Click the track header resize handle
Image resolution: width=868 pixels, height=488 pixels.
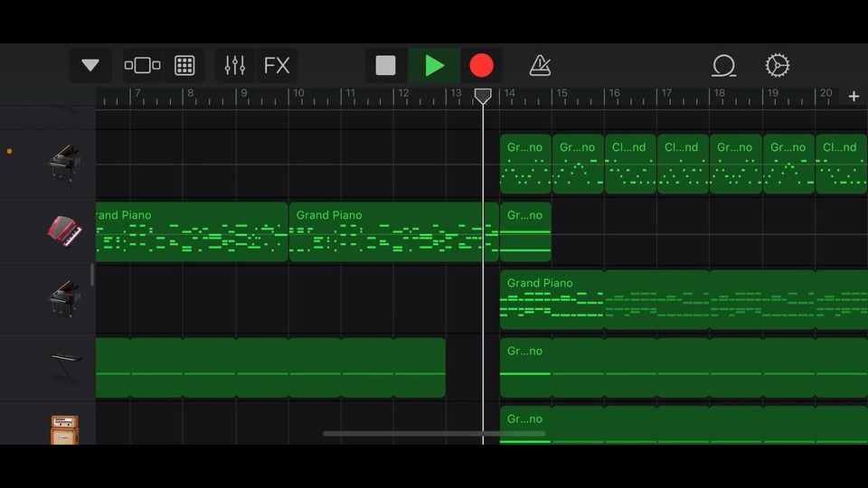point(92,275)
